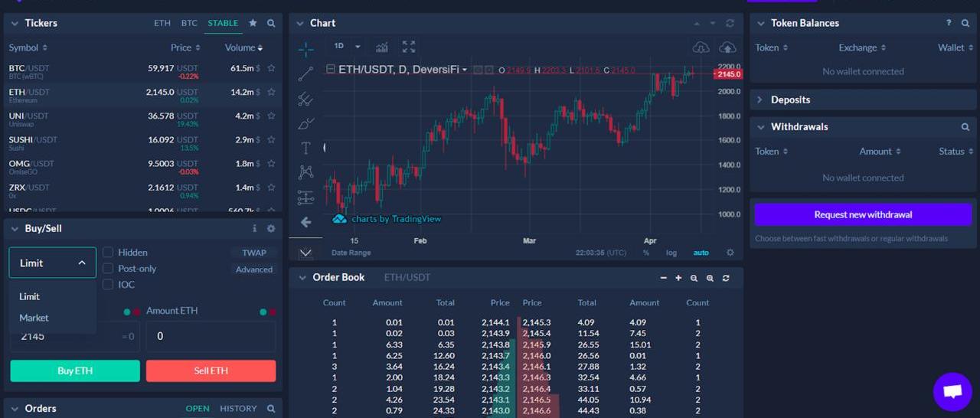The image size is (980, 418).
Task: Tick the Post-only checkbox
Action: (x=108, y=269)
